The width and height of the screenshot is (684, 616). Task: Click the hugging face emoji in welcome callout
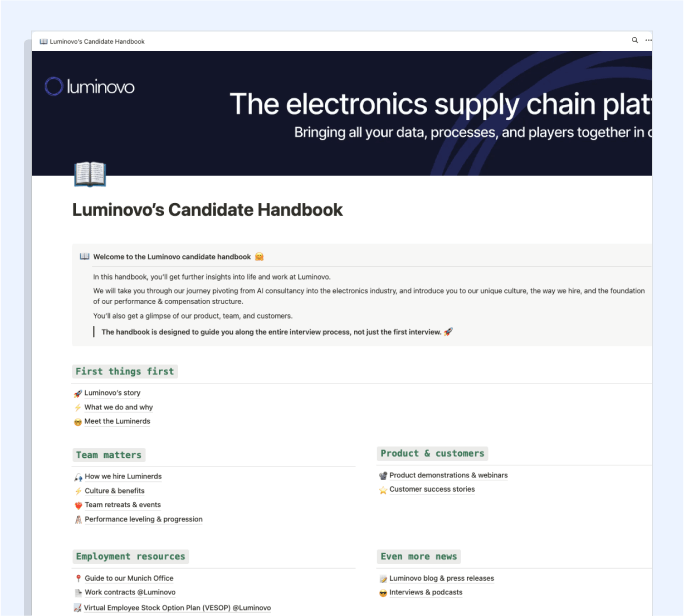click(x=259, y=257)
